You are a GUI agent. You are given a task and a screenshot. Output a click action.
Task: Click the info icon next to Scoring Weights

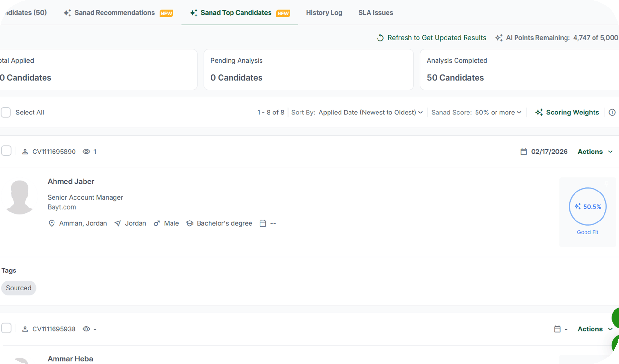612,112
